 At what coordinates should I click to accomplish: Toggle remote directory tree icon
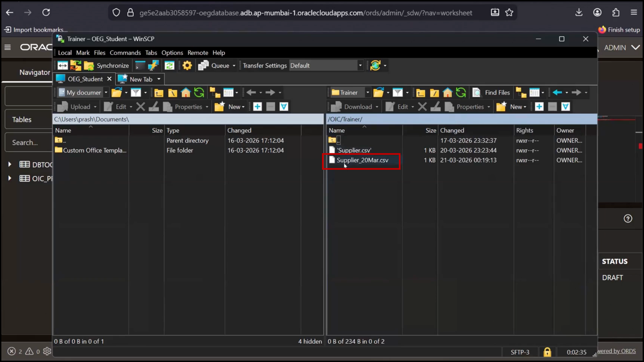[521, 93]
